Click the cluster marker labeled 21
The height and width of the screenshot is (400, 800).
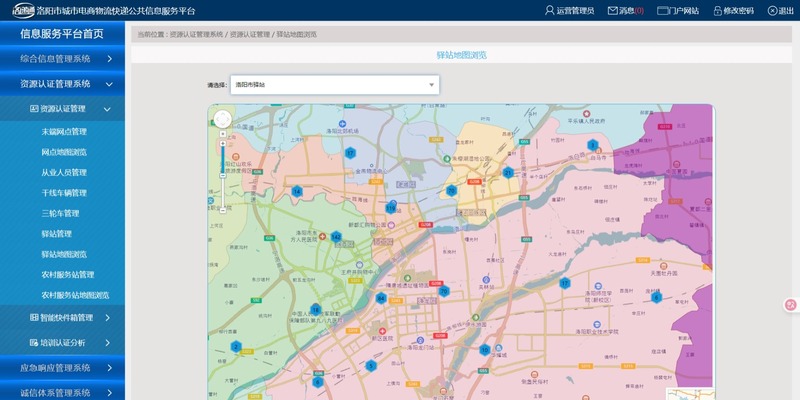(x=508, y=172)
